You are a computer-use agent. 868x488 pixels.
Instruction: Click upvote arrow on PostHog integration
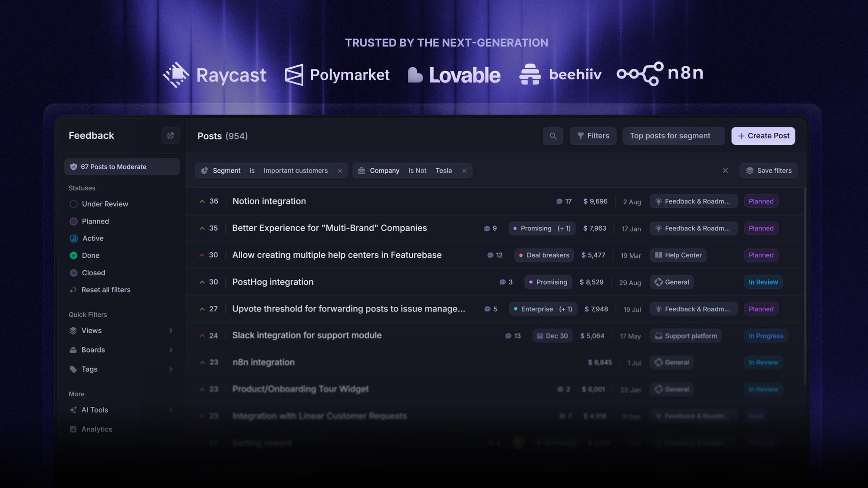(202, 282)
